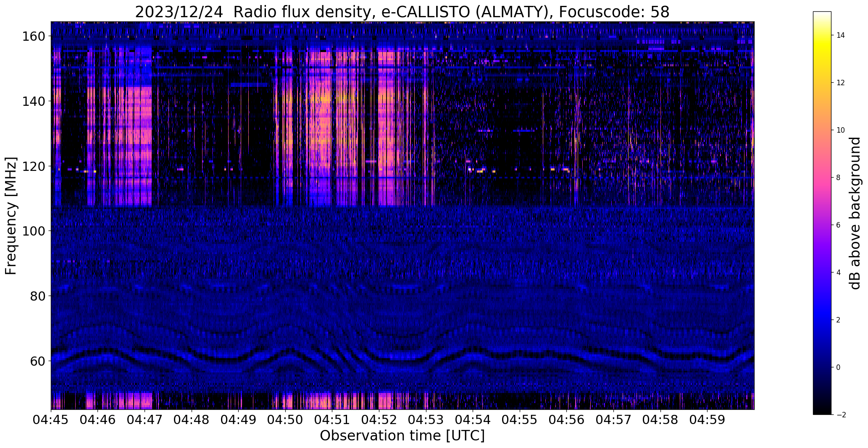Click the 04:50 time tick label
This screenshot has height=448, width=868.
286,419
